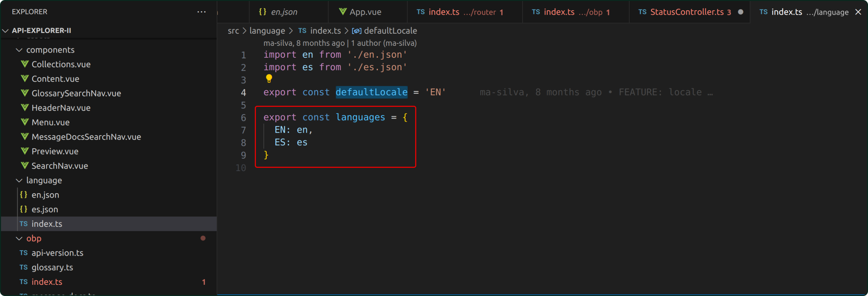Click the modified dot beside obp folder
This screenshot has width=868, height=296.
pyautogui.click(x=203, y=238)
